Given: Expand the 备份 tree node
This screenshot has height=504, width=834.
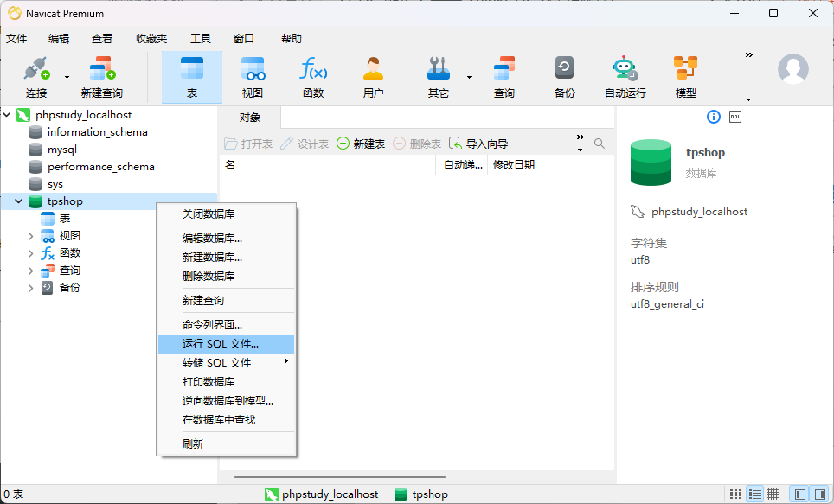Looking at the screenshot, I should [30, 288].
